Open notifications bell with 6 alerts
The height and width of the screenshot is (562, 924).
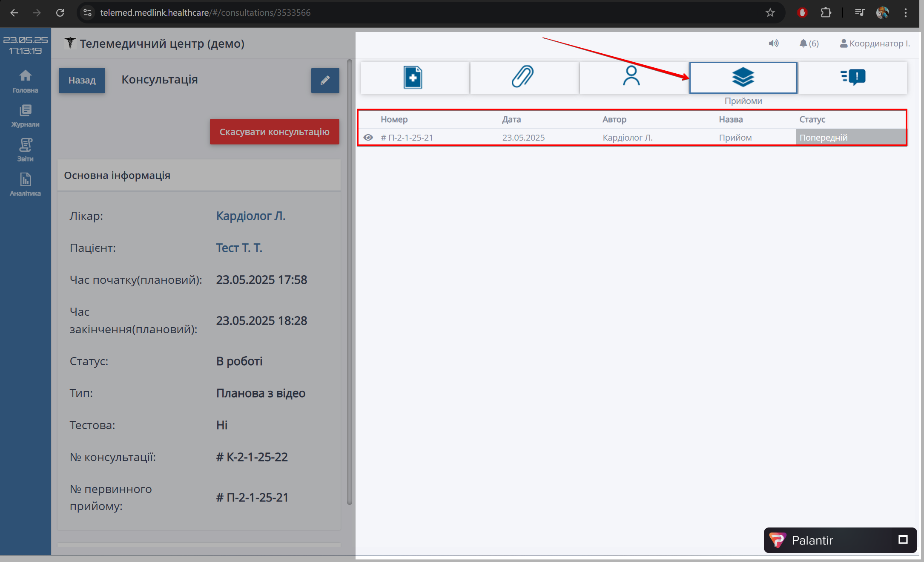coord(809,43)
